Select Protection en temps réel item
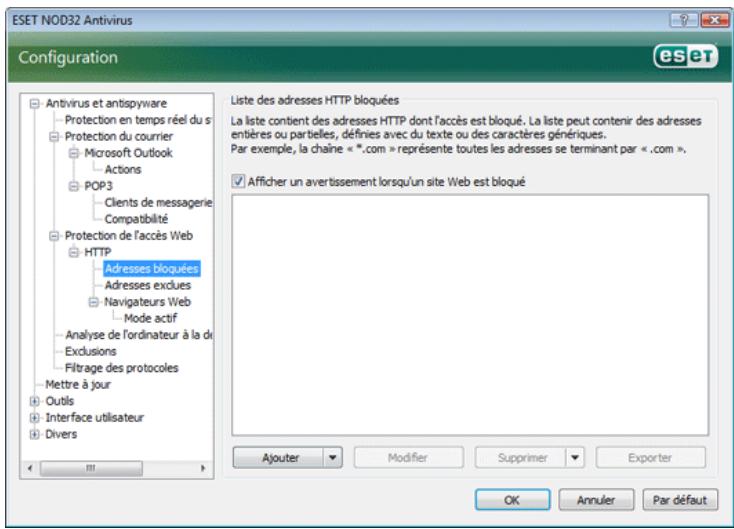The width and height of the screenshot is (734, 529). coord(138,120)
